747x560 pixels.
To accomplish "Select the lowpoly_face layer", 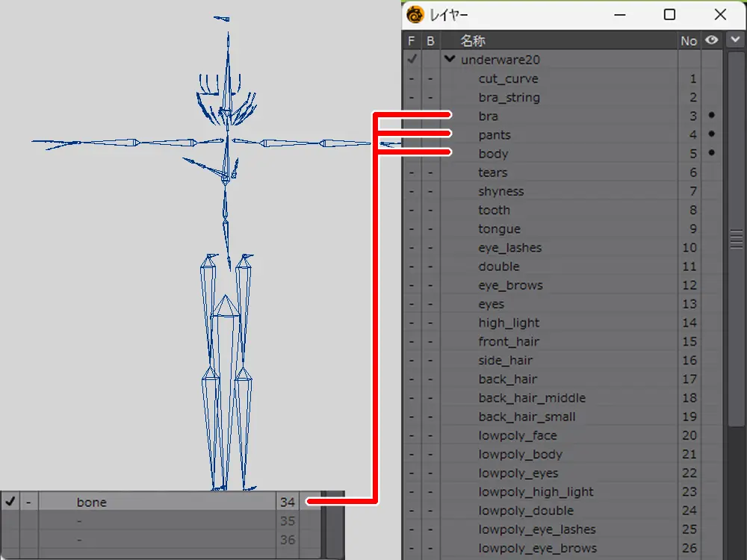I will 518,435.
